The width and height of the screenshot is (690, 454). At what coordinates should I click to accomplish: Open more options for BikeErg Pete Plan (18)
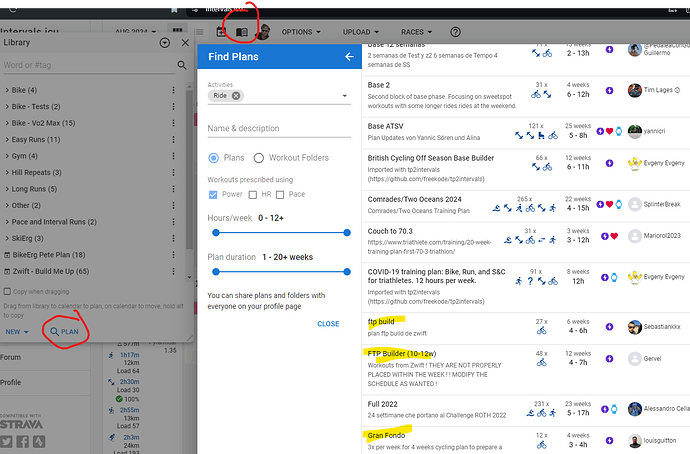173,255
